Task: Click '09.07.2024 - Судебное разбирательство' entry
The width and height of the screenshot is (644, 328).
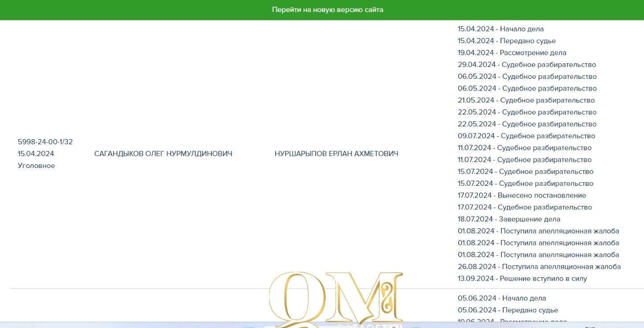Action: click(x=526, y=136)
